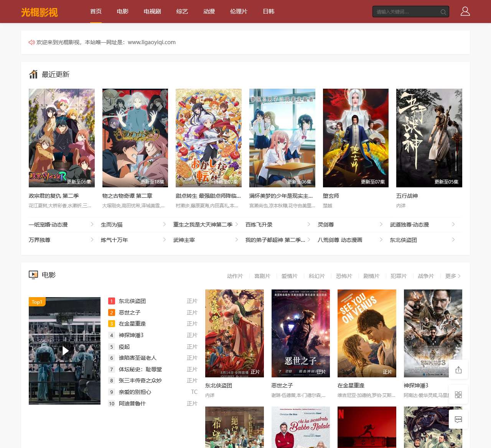Click the share icon in floating sidebar
The image size is (491, 448).
click(458, 370)
